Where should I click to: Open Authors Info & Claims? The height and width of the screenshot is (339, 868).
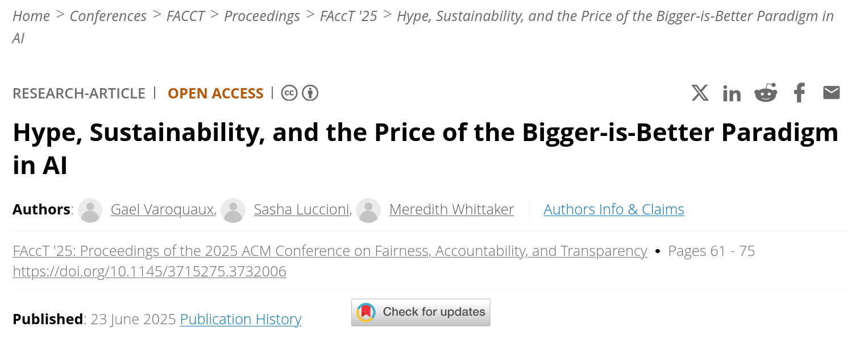coord(614,209)
